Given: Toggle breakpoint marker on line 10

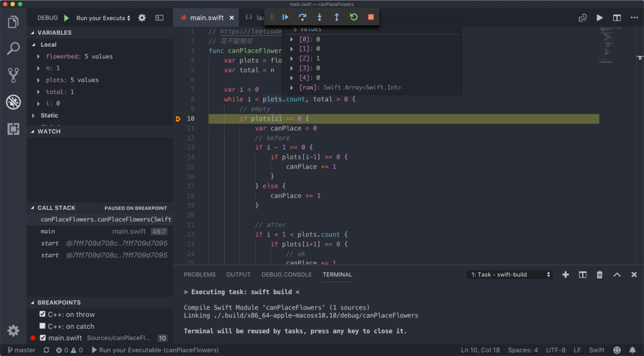Looking at the screenshot, I should (178, 119).
